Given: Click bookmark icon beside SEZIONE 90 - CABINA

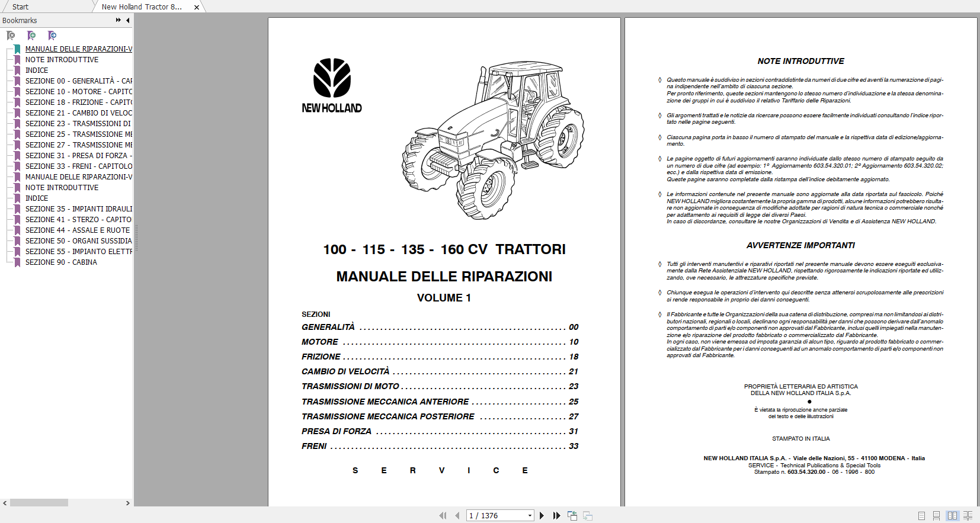Looking at the screenshot, I should 17,262.
